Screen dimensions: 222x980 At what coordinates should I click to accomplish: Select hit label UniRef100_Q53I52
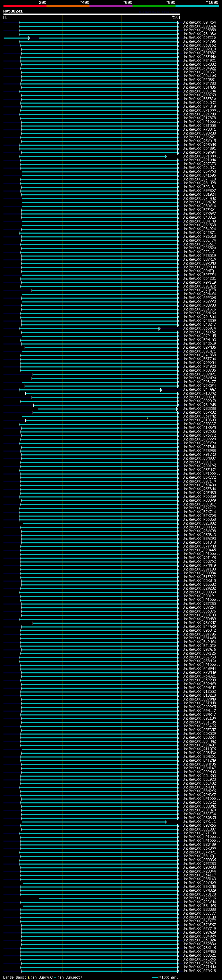click(x=199, y=45)
